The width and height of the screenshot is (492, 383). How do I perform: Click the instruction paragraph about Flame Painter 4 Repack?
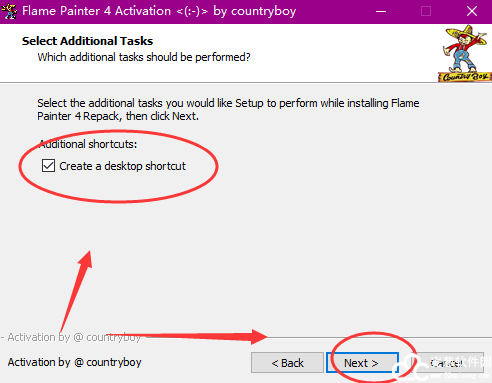point(228,109)
